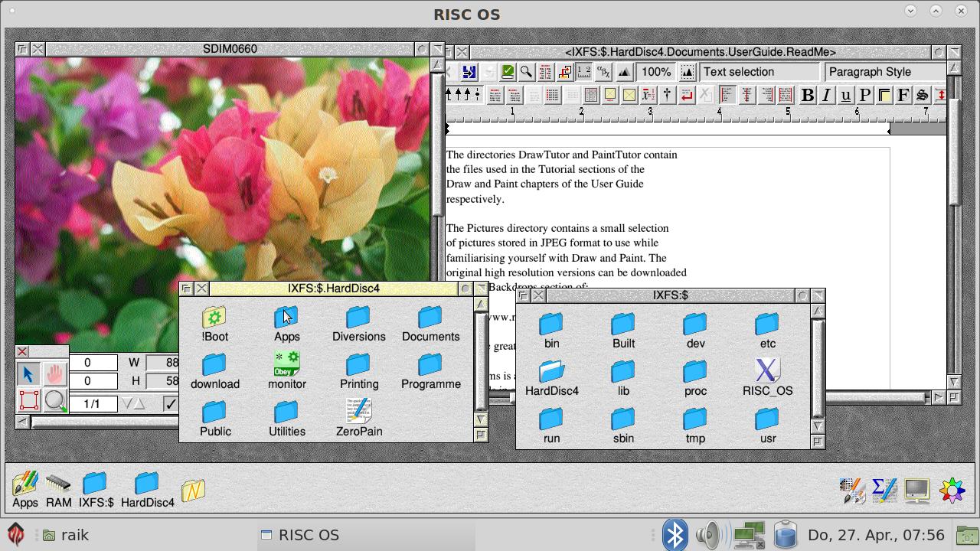
Task: Select the blue arrow pointer tool
Action: pyautogui.click(x=28, y=373)
